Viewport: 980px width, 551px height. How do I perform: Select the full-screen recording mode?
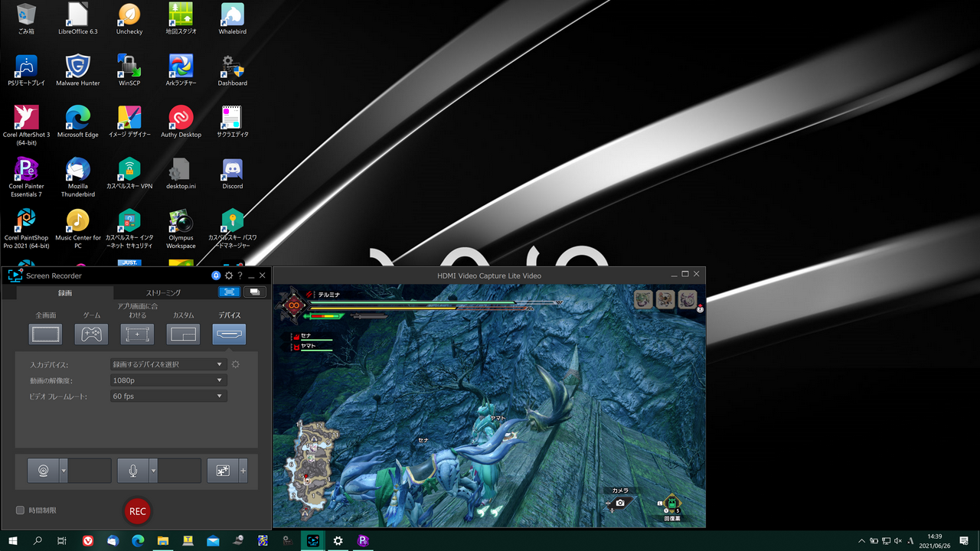tap(45, 334)
